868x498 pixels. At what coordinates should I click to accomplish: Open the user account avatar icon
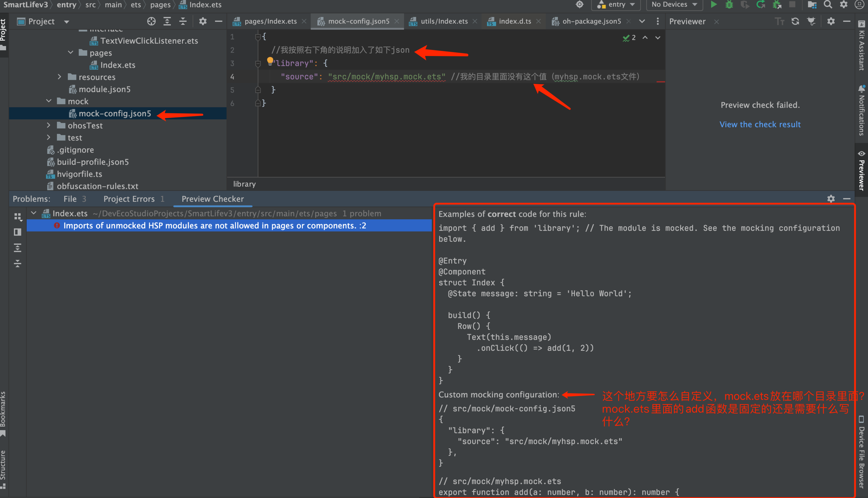[x=859, y=4]
